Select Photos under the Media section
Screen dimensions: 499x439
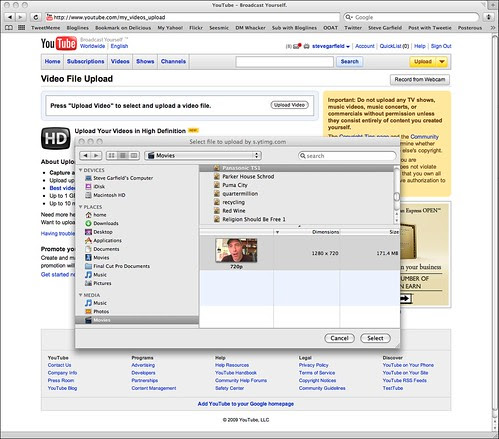pyautogui.click(x=97, y=311)
